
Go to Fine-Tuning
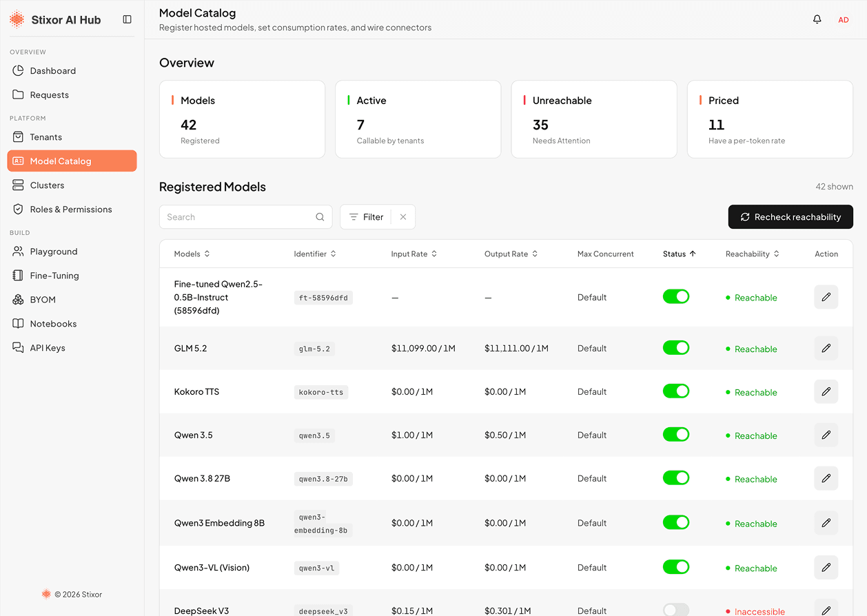pyautogui.click(x=72, y=276)
